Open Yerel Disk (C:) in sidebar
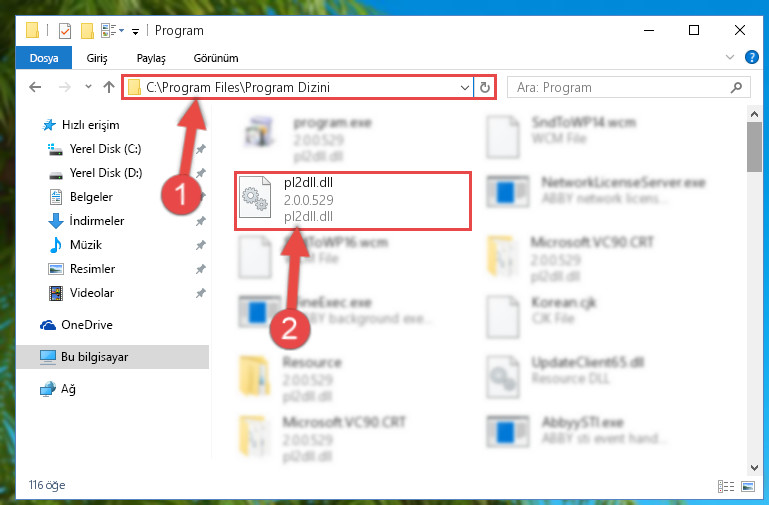 coord(94,149)
